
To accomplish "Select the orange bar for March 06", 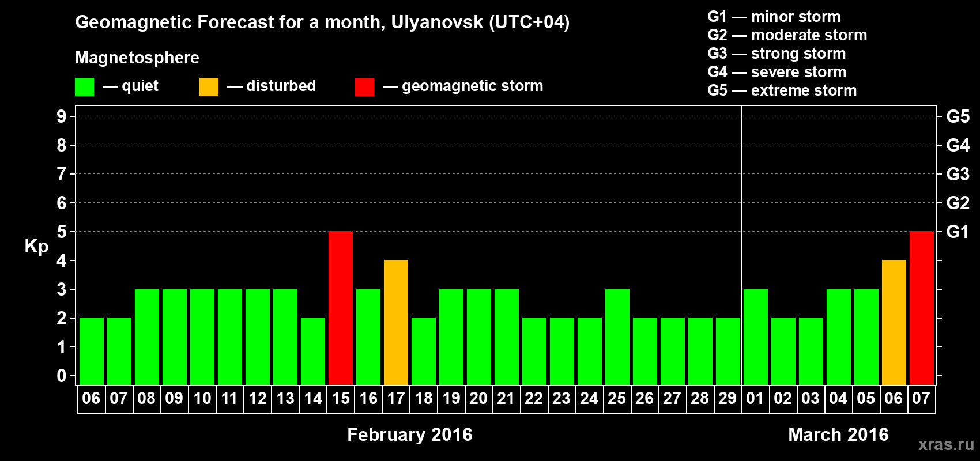I will 894,322.
